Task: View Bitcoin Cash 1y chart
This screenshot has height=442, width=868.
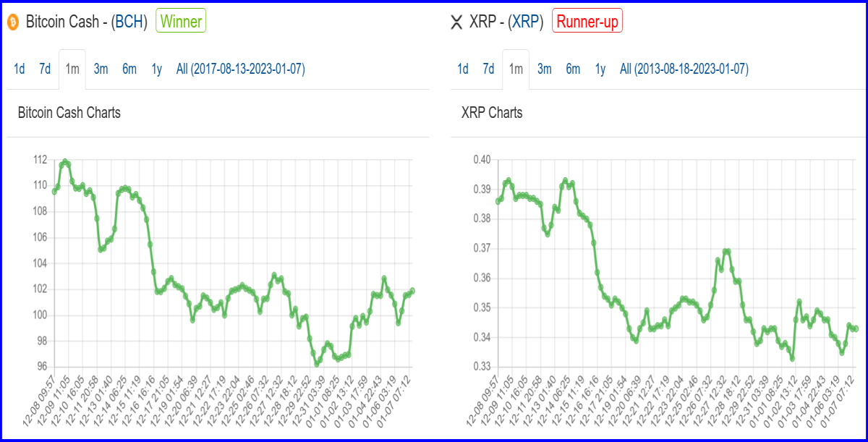Action: coord(156,69)
